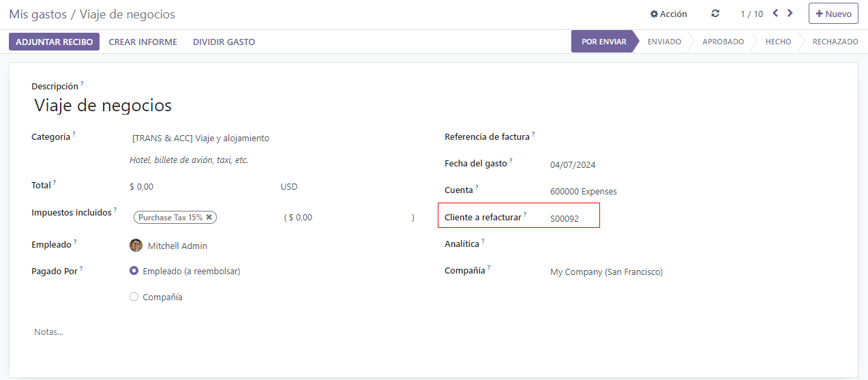Click the Crear Informe button
Screen dimensions: 868x380
click(143, 42)
